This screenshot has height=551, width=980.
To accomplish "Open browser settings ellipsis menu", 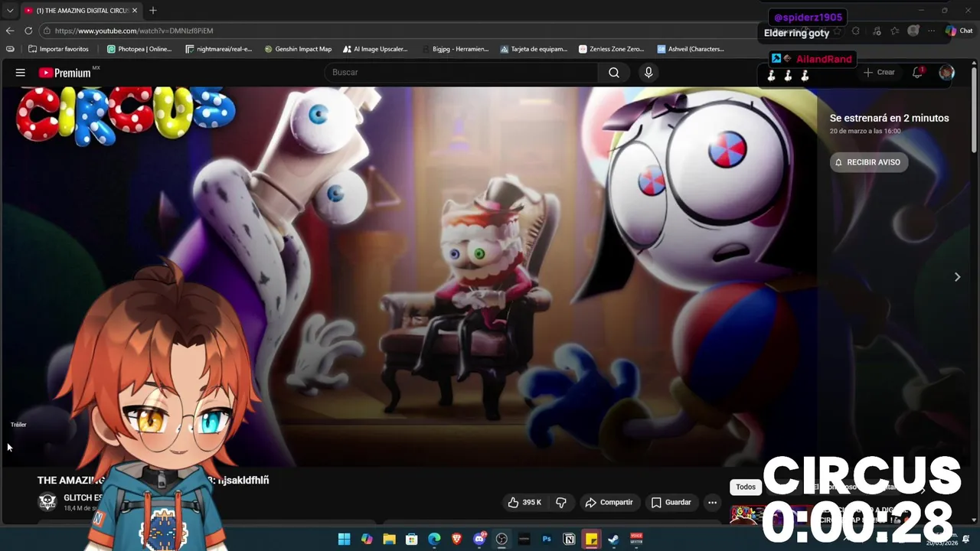I will click(x=931, y=31).
